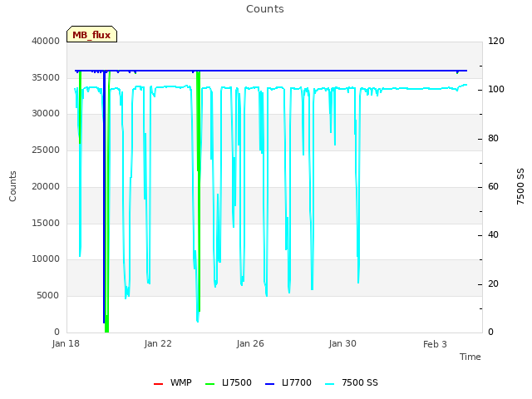Click the 20000 left axis value
The image size is (532, 399).
[46, 186]
